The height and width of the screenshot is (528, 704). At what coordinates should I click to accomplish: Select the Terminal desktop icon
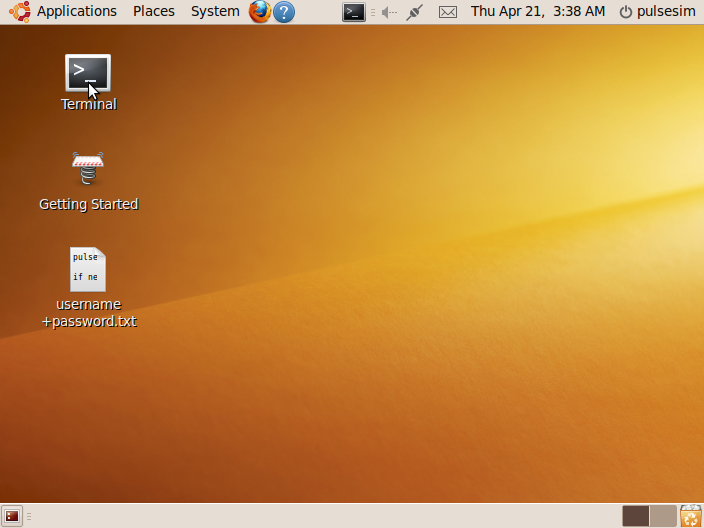pos(88,74)
